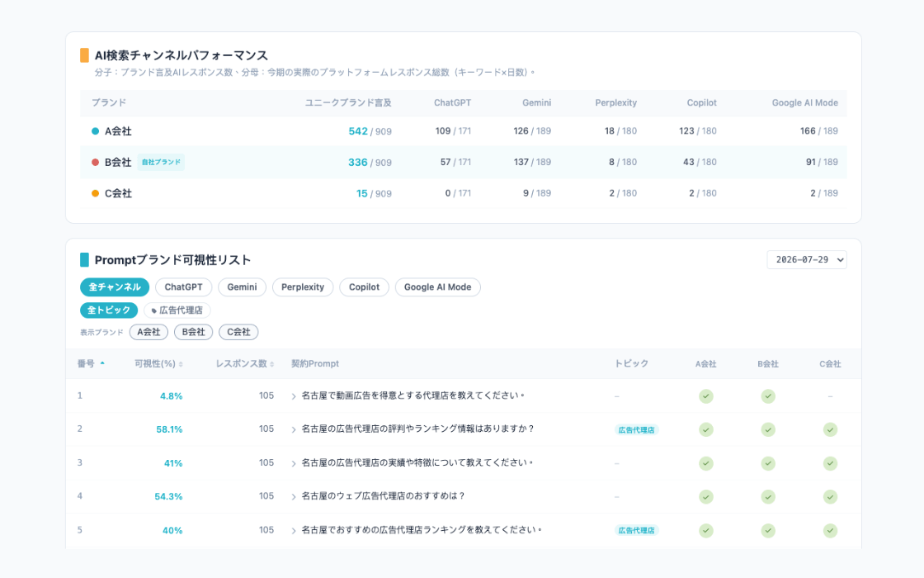Click the green check in row 4 C会社 column
Viewport: 924px width, 578px height.
(x=830, y=497)
